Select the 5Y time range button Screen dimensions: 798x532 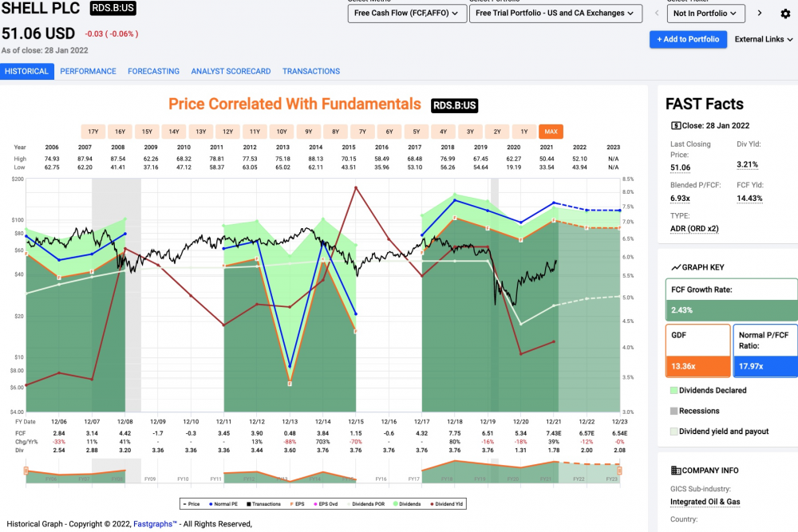pos(417,132)
